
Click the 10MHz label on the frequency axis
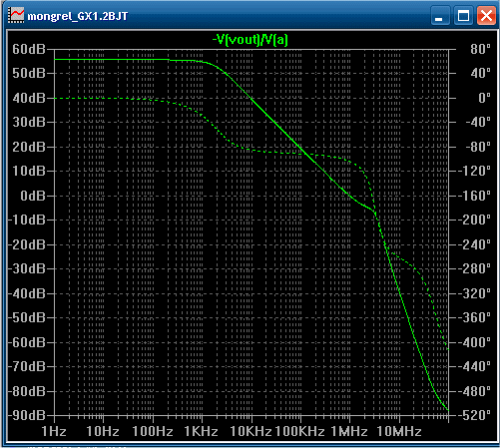tap(399, 432)
